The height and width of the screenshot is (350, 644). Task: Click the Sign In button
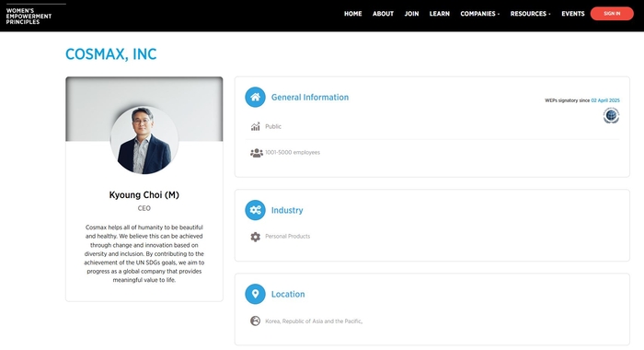(x=612, y=14)
